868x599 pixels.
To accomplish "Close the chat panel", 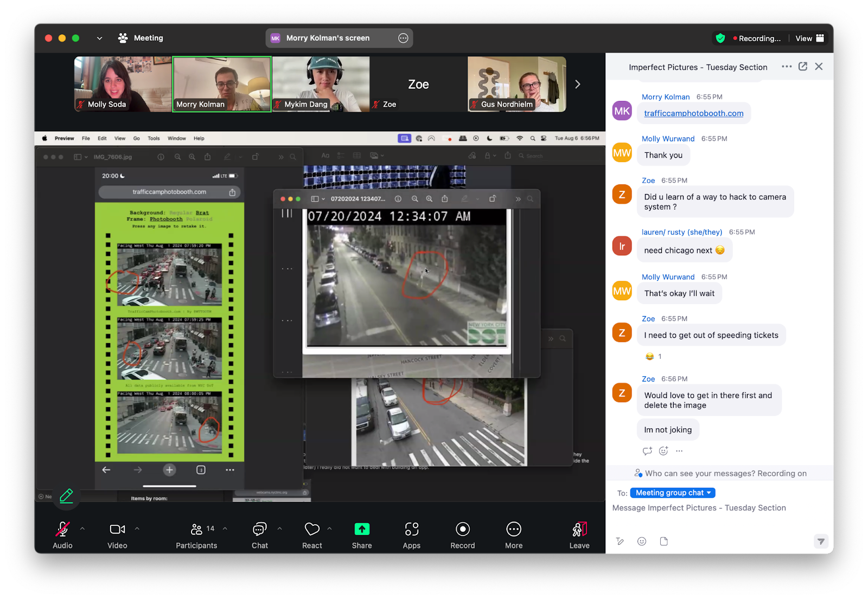I will click(x=819, y=67).
